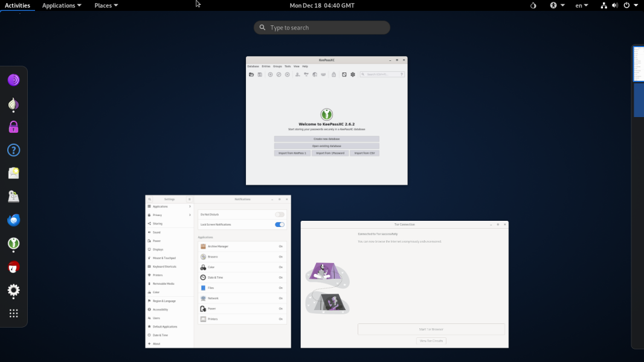Open Files notification settings row

(x=242, y=288)
